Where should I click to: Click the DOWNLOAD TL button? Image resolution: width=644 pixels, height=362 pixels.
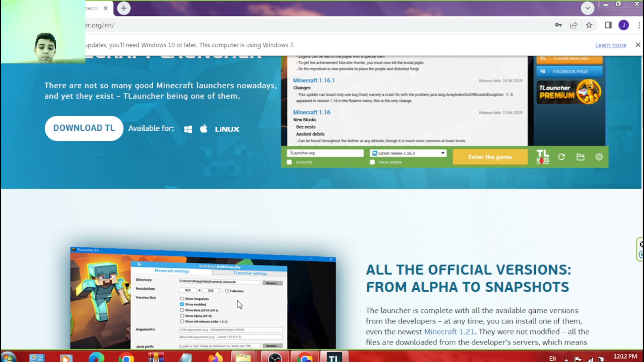pos(84,128)
